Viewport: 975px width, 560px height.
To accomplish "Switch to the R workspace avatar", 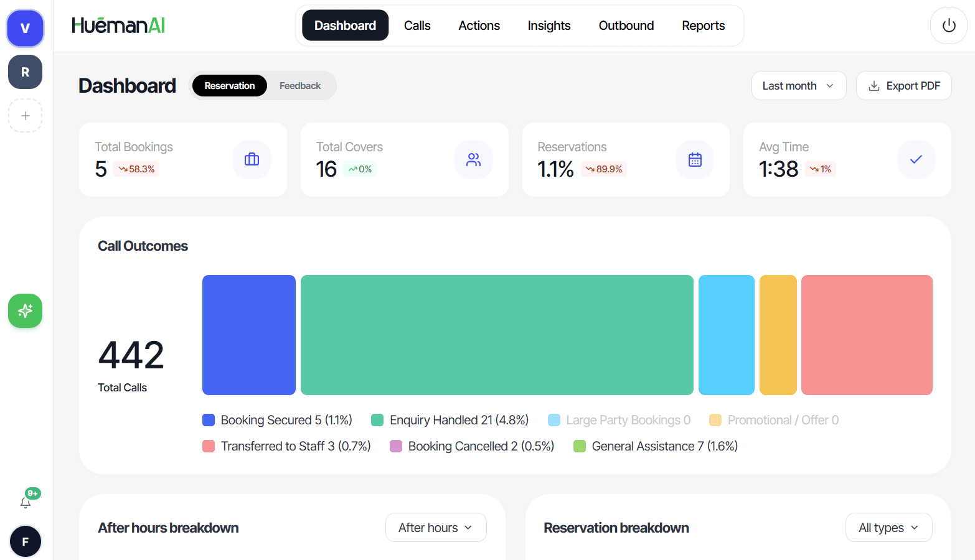I will point(26,72).
